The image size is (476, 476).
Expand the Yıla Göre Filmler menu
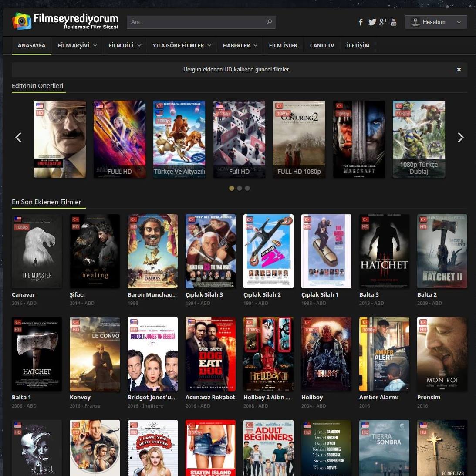(x=182, y=46)
